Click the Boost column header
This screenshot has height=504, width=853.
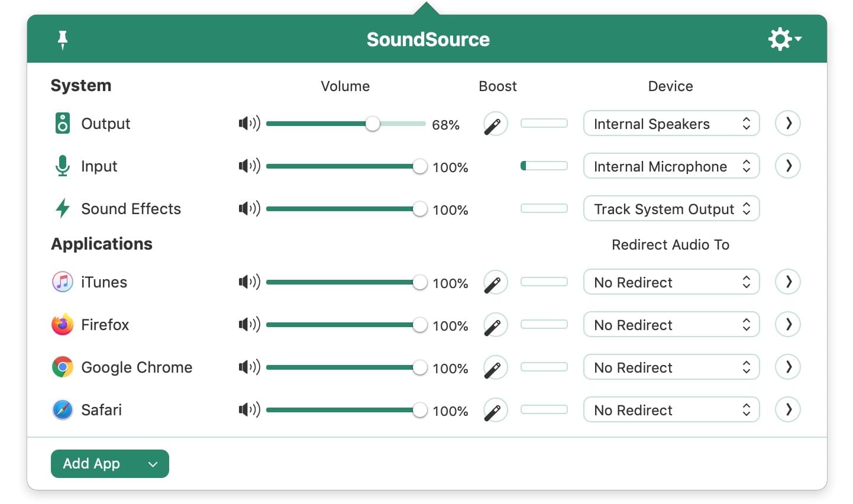(497, 86)
